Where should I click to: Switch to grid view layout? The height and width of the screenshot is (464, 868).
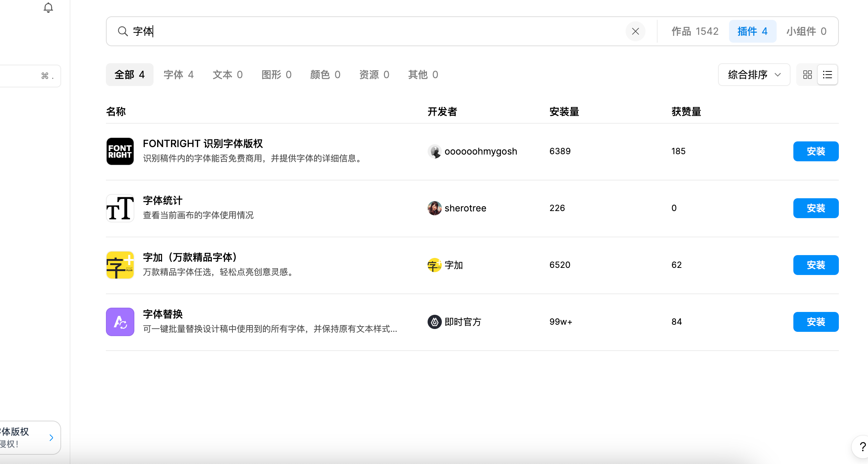click(x=808, y=75)
